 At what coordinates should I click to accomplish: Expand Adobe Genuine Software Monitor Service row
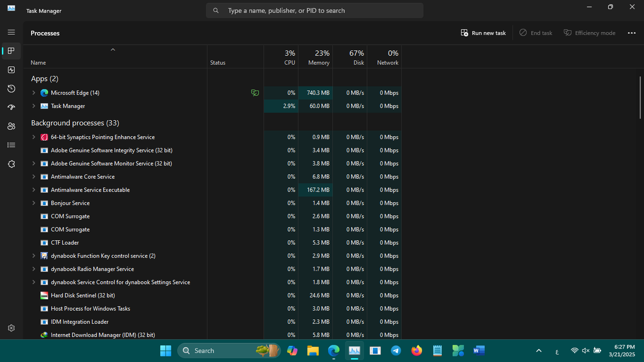(x=34, y=163)
